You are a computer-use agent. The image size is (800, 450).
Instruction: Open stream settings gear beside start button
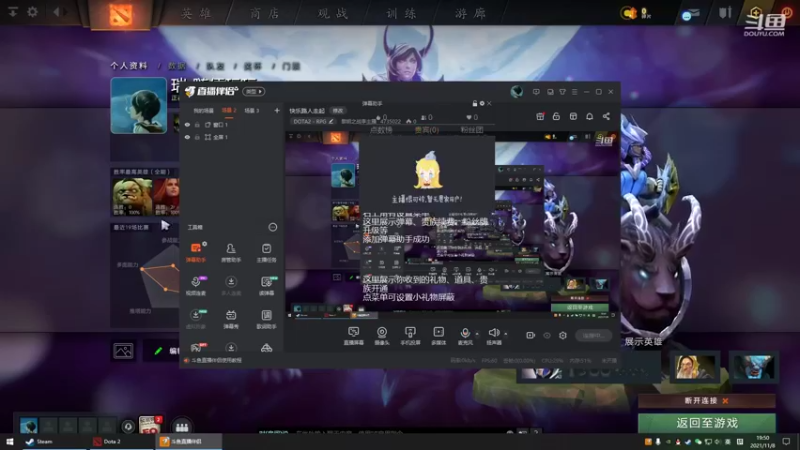click(x=563, y=335)
